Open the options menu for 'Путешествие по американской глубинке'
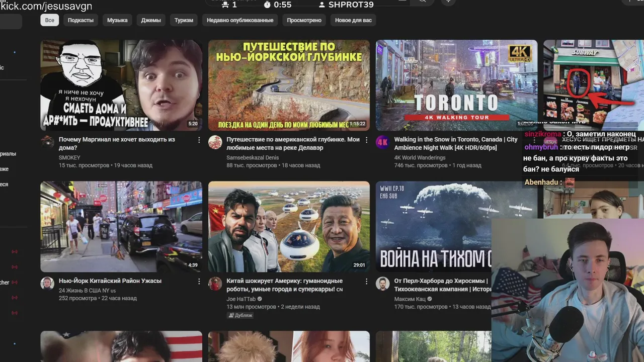The width and height of the screenshot is (644, 362). coord(366,140)
